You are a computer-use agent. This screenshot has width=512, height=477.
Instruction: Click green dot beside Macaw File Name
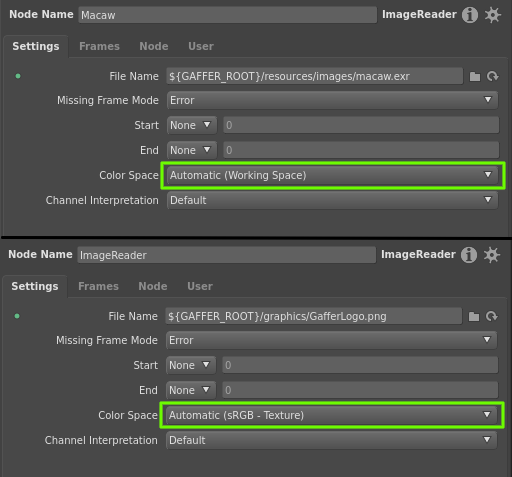18,76
